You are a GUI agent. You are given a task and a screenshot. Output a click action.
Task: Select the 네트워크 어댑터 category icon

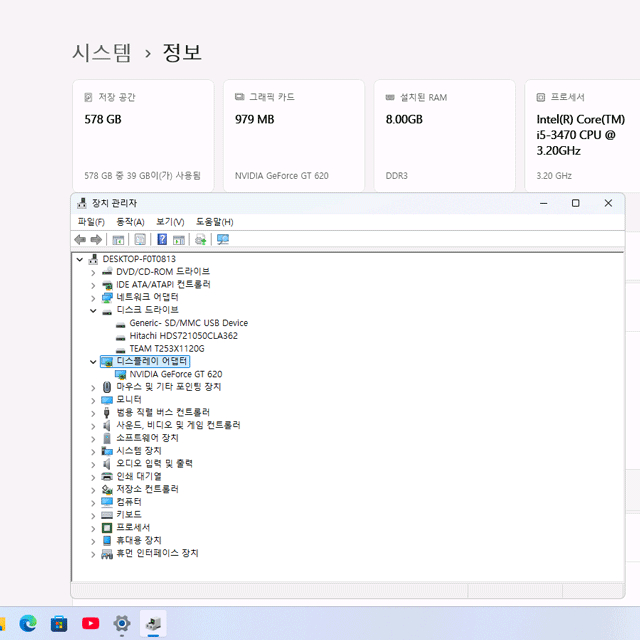[x=107, y=298]
